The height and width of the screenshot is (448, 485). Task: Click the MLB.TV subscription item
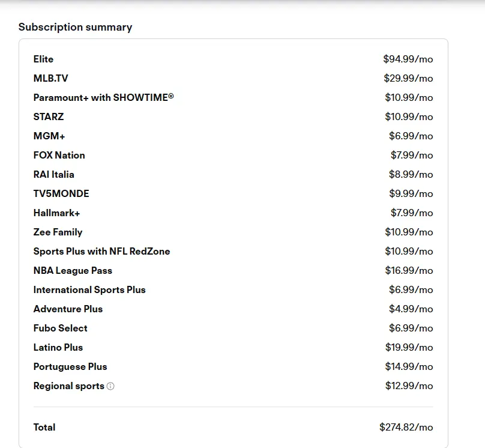[51, 78]
